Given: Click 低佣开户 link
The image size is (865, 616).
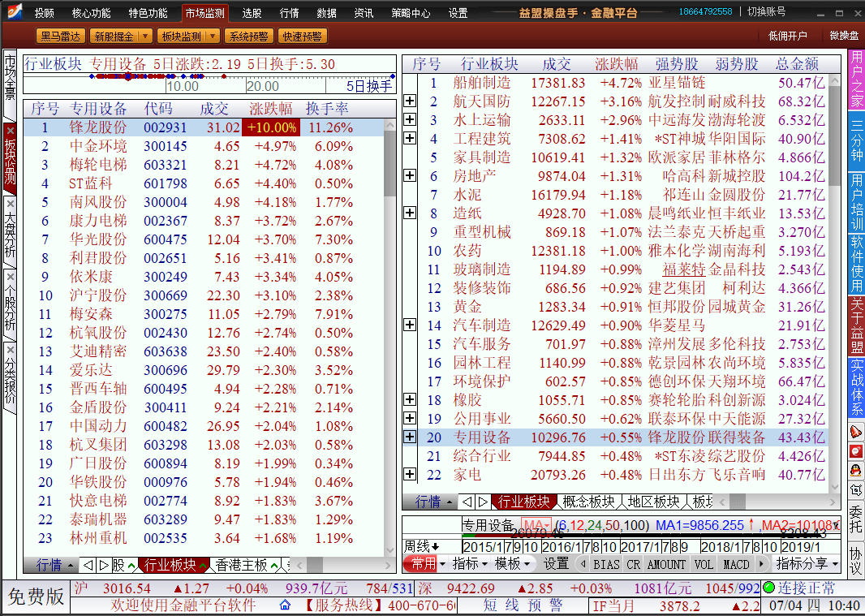Looking at the screenshot, I should (x=788, y=36).
